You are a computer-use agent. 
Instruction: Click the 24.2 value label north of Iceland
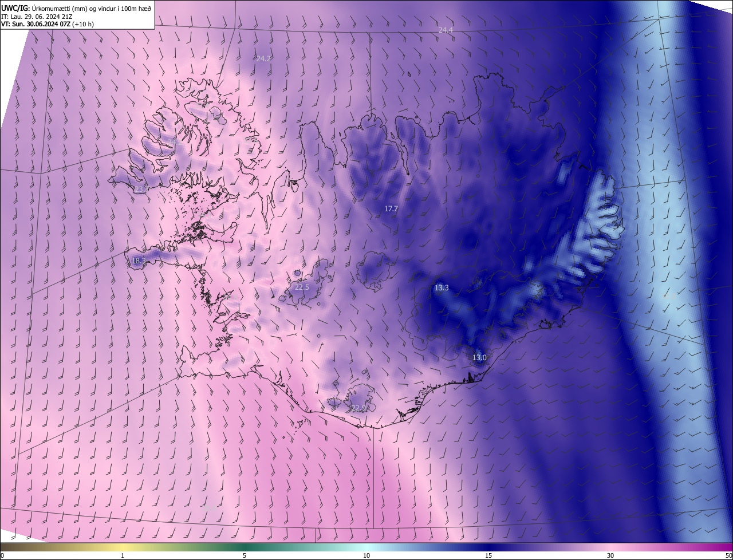coord(263,58)
